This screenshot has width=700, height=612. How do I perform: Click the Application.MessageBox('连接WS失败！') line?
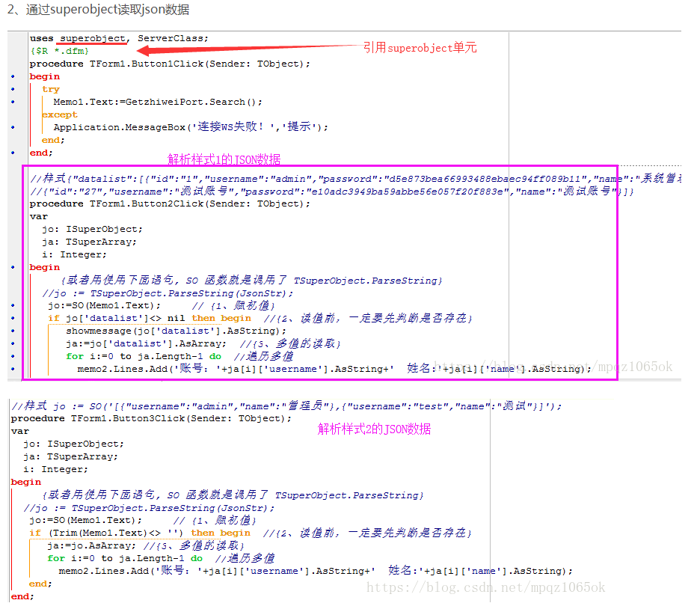pos(191,127)
